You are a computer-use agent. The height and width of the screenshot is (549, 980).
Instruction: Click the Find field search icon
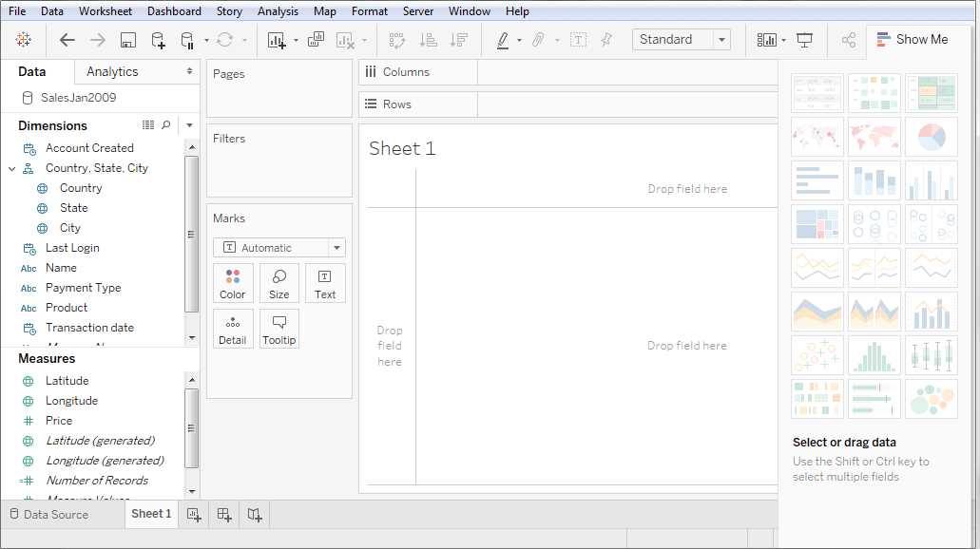coord(165,125)
